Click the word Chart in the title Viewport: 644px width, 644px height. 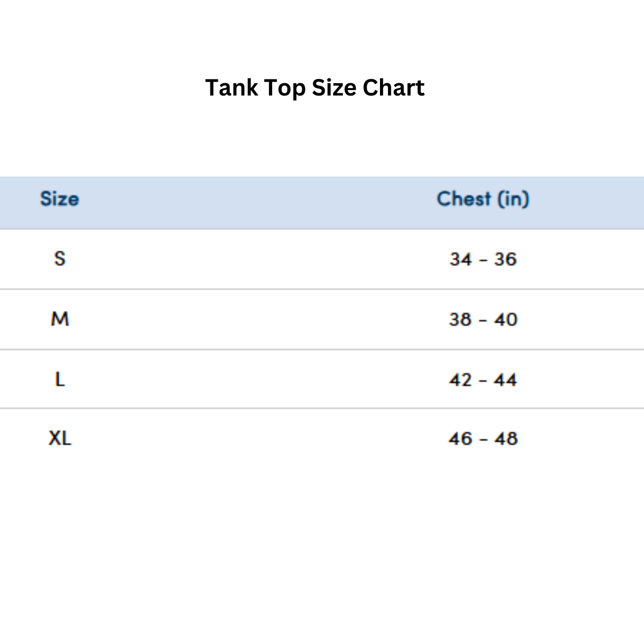(393, 88)
